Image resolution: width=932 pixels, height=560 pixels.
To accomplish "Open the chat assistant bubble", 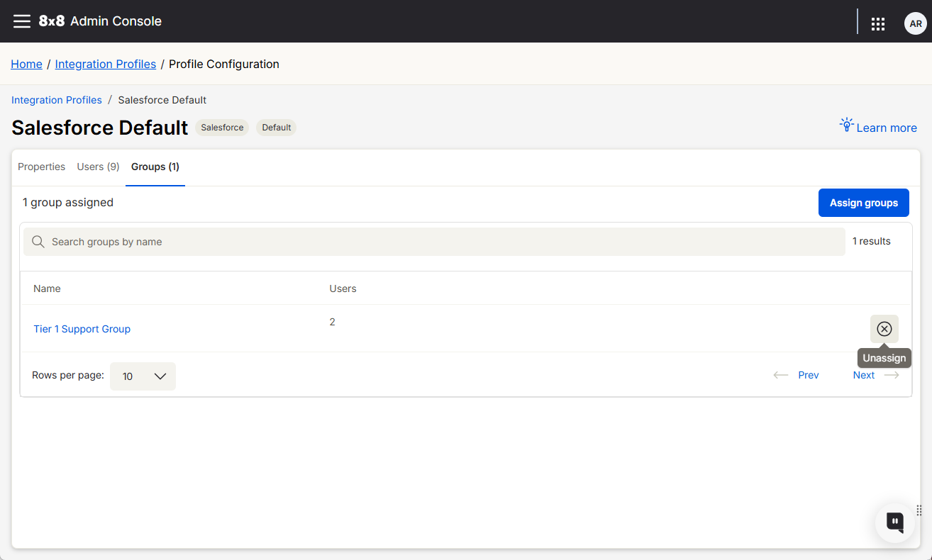I will (895, 522).
